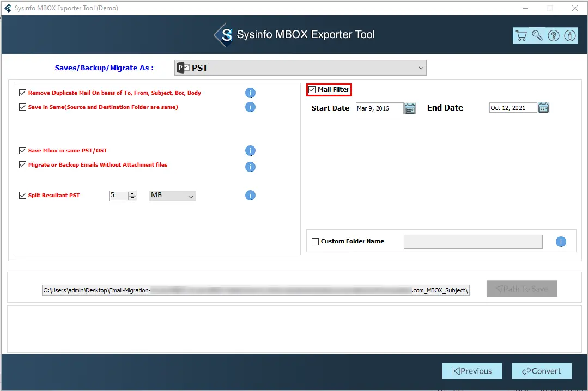Start conversion with the Convert button
The image size is (588, 391).
point(542,371)
